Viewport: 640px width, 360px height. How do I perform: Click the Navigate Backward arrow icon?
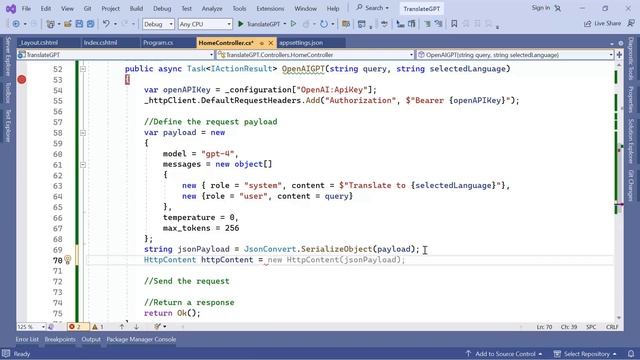click(x=16, y=24)
